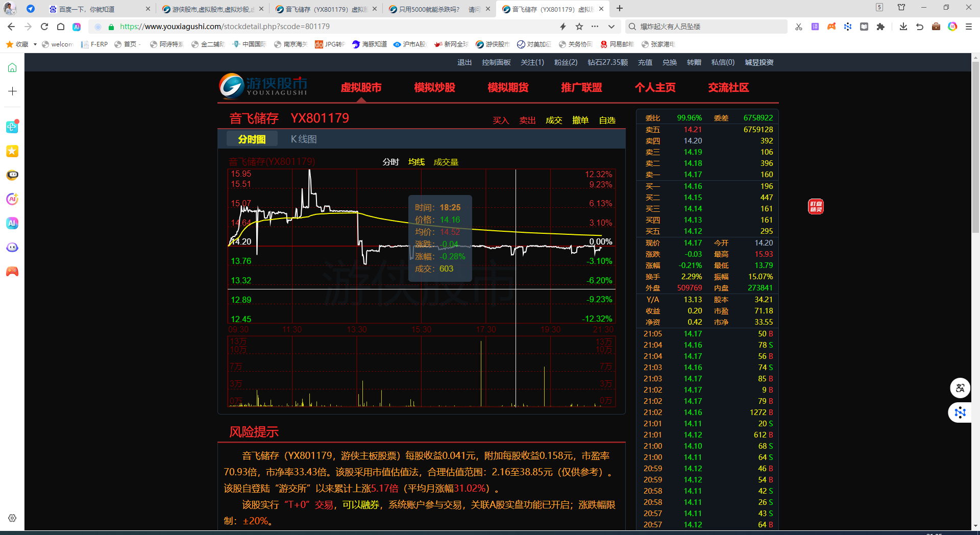This screenshot has height=535, width=980.
Task: Bookmark page with address bar star icon
Action: click(x=579, y=27)
